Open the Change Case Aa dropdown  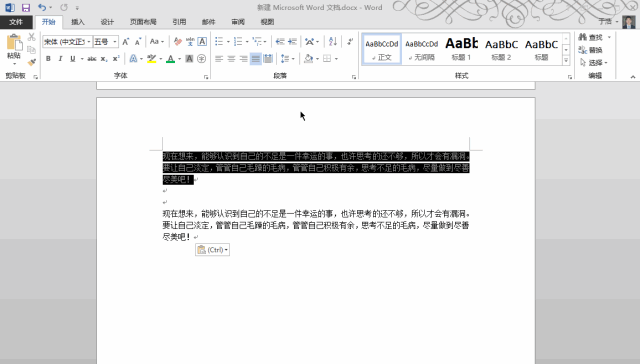tap(157, 42)
